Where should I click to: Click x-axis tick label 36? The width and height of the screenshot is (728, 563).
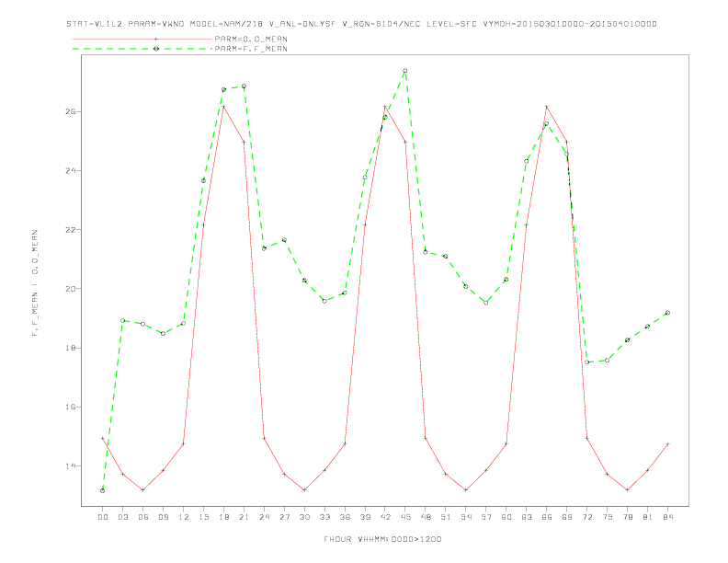coord(345,517)
